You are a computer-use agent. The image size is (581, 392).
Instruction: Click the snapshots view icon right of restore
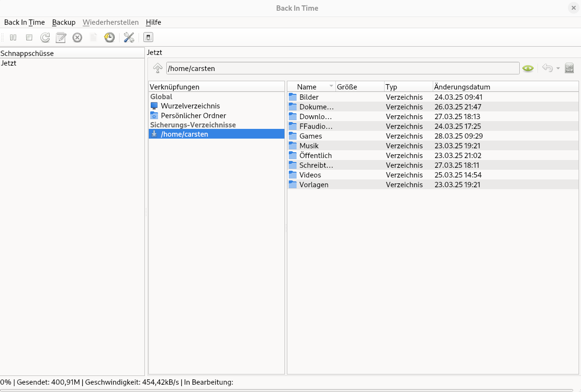(x=569, y=68)
